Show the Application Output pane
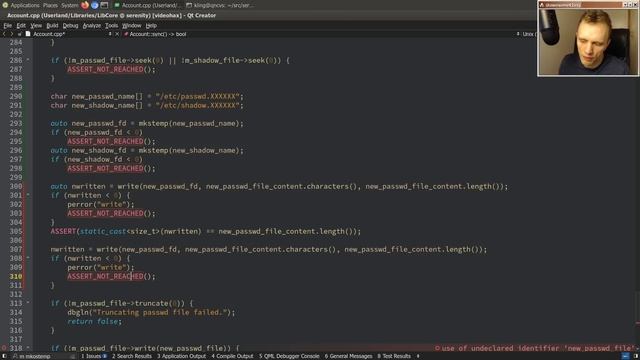This screenshot has width=640, height=360. (x=182, y=356)
